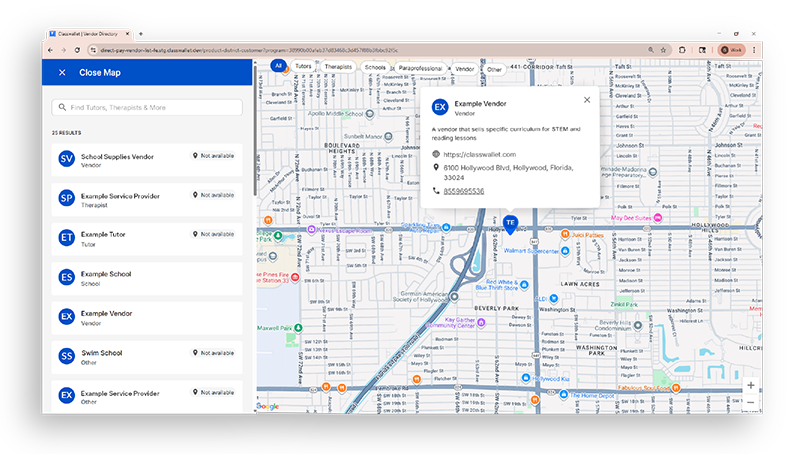Click the address pin icon in the vendor popup
This screenshot has width=800, height=454.
(x=436, y=167)
